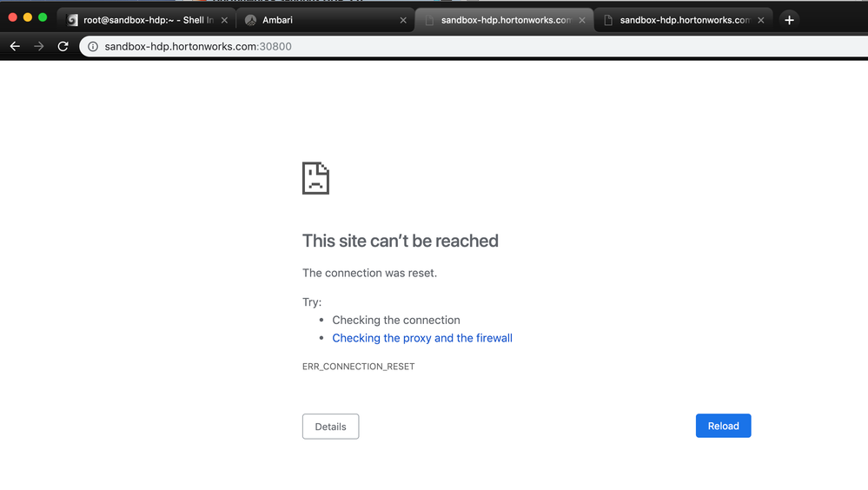
Task: Click the Details button
Action: coord(330,427)
